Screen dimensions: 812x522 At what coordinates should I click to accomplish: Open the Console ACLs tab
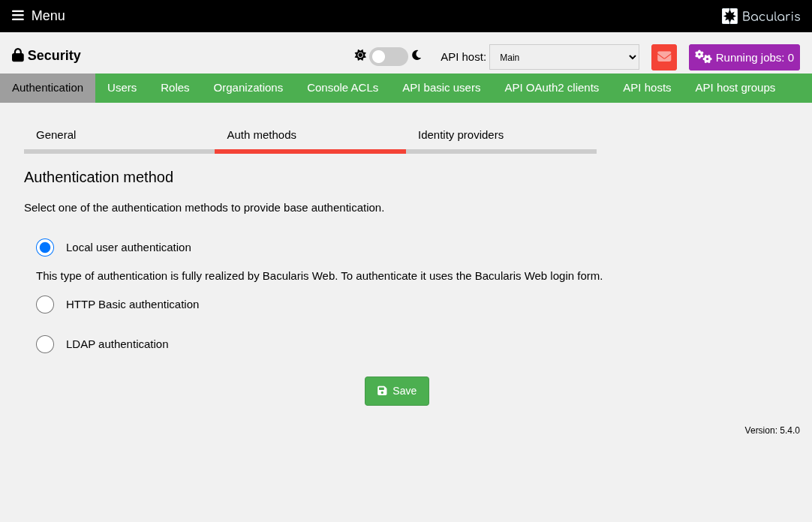[343, 88]
